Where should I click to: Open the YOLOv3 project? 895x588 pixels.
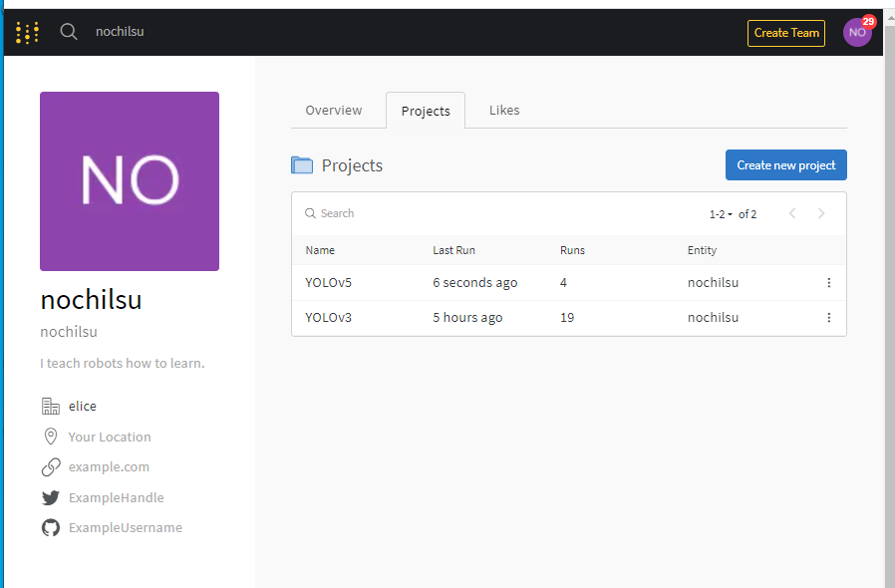(328, 317)
